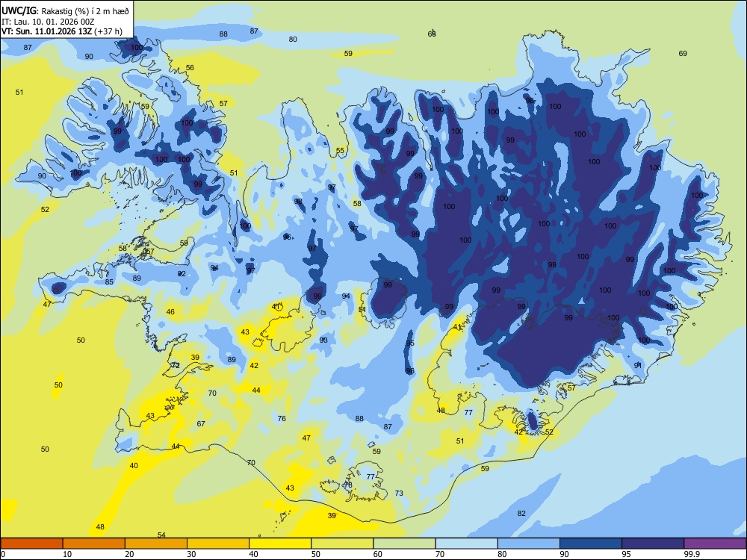Click the map value '56'
Screen dimensions: 747x560
[190, 68]
